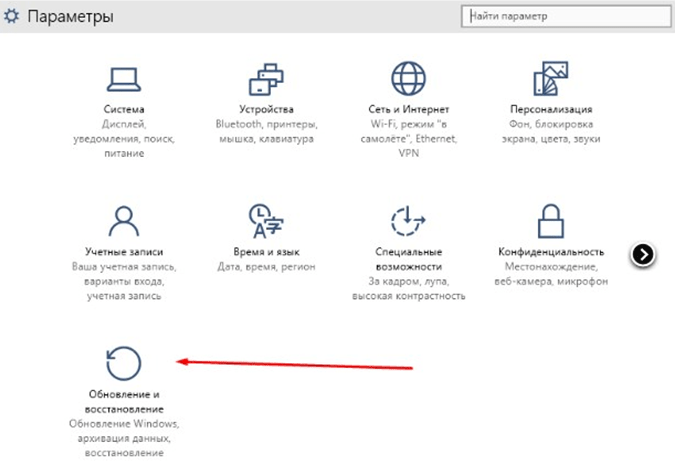The height and width of the screenshot is (469, 675).
Task: Click the Учетные записи person icon
Action: pyautogui.click(x=124, y=219)
